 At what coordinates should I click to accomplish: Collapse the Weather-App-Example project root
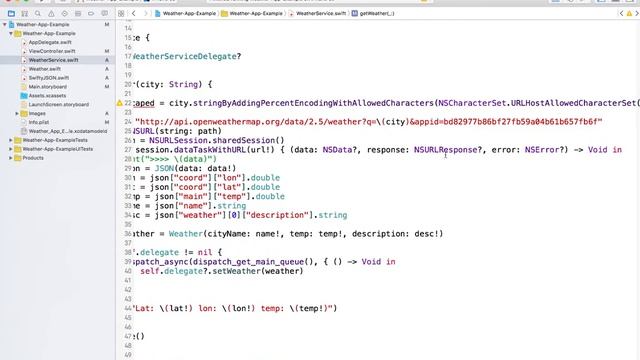pos(4,24)
